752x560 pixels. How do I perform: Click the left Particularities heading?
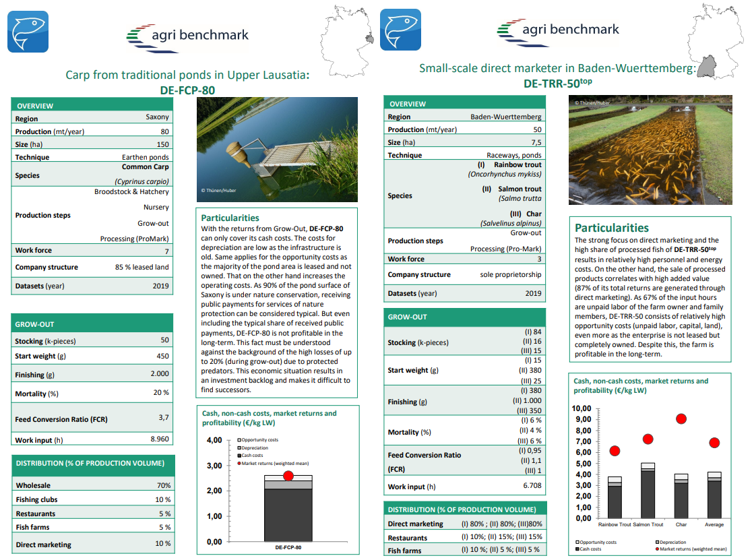230,218
